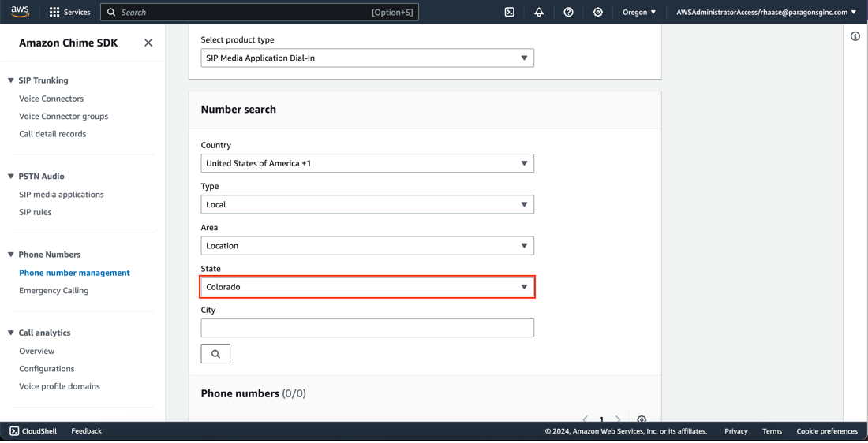Select Phone number management

(75, 273)
